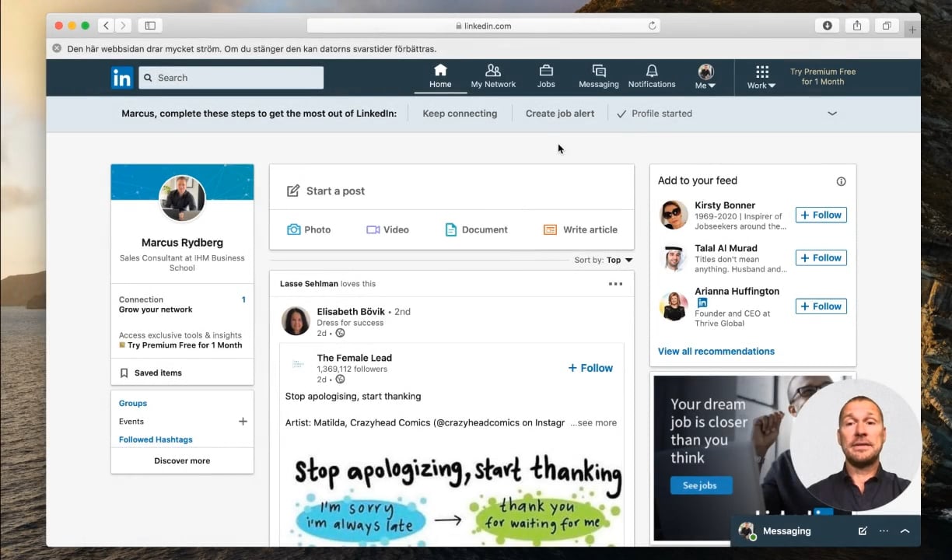Viewport: 952px width, 560px height.
Task: Click Safari forward arrow button
Action: pyautogui.click(x=124, y=26)
